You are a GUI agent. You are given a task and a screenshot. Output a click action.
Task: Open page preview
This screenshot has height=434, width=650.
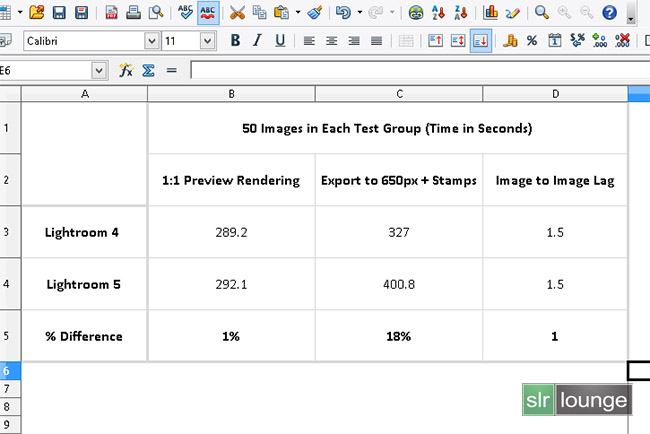(x=156, y=13)
